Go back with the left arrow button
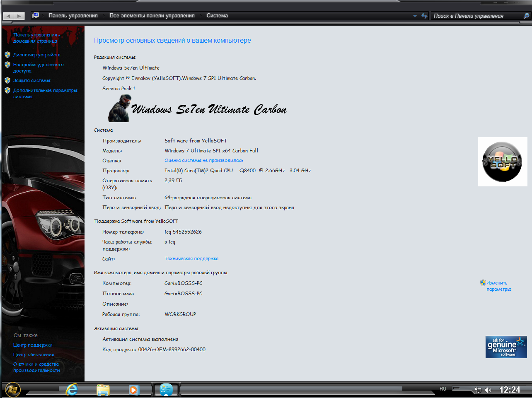Screen dimensions: 532x398 (x=9, y=16)
